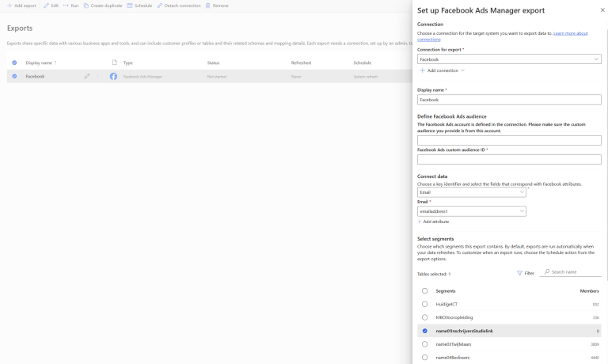Select the HuidigeICT segment
The width and height of the screenshot is (608, 364).
[424, 305]
